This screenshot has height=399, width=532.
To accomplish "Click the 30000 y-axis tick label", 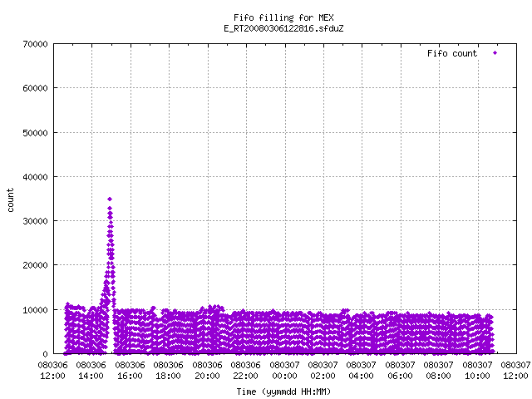I will click(x=35, y=221).
